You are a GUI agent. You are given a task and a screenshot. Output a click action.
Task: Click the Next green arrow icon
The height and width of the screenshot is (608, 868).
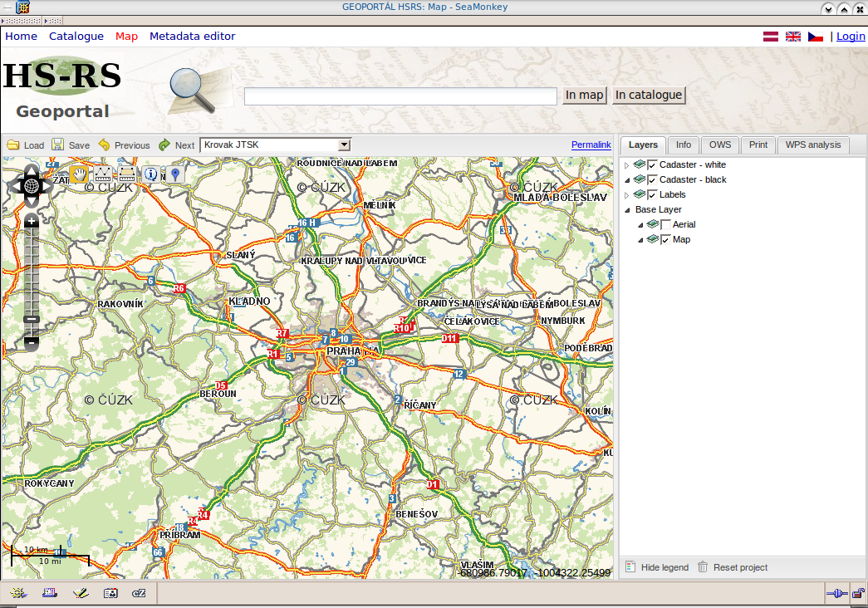coord(164,145)
